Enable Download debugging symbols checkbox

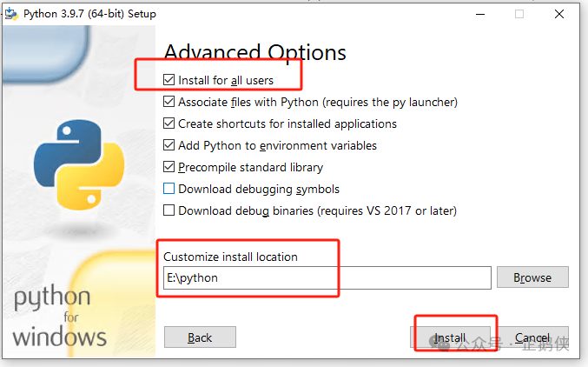point(168,189)
